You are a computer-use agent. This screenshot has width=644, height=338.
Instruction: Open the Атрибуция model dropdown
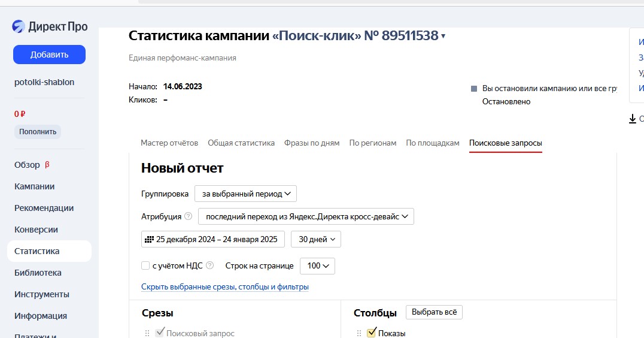click(306, 216)
